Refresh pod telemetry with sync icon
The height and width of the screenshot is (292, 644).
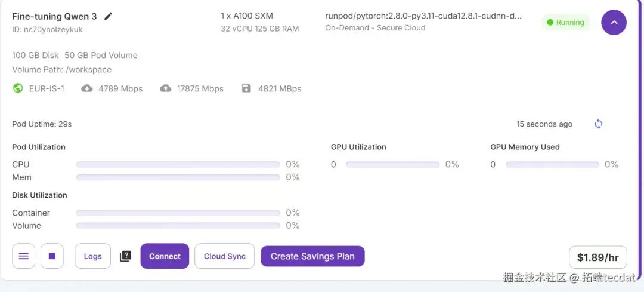click(x=599, y=124)
